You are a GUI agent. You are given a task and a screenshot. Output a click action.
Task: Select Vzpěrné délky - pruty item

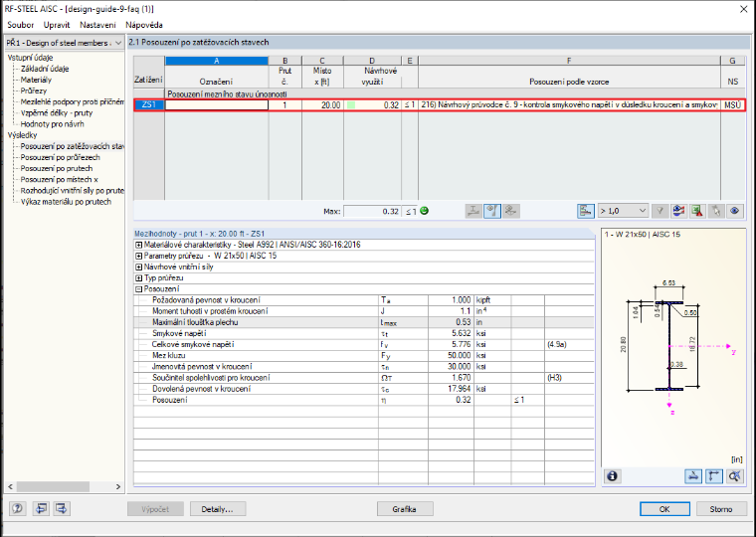pyautogui.click(x=57, y=112)
